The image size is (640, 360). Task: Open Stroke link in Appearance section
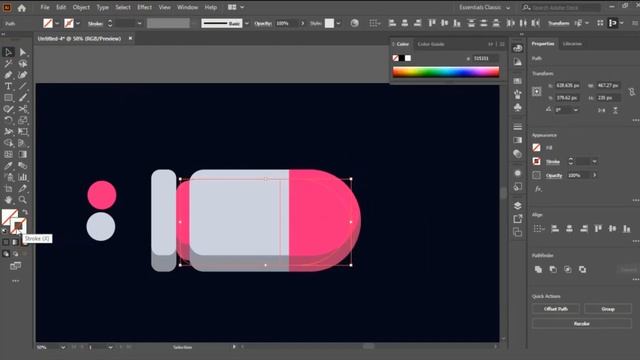pos(553,162)
